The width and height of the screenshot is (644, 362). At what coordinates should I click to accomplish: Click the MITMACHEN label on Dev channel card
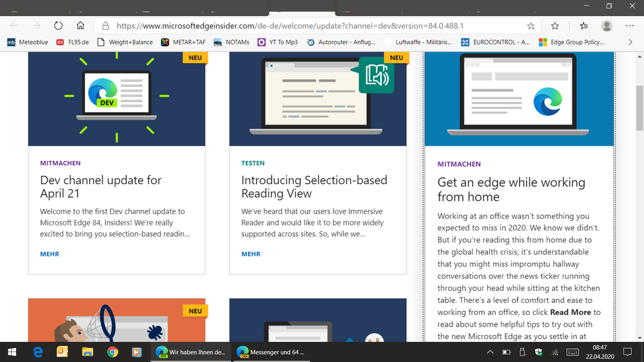pyautogui.click(x=61, y=163)
